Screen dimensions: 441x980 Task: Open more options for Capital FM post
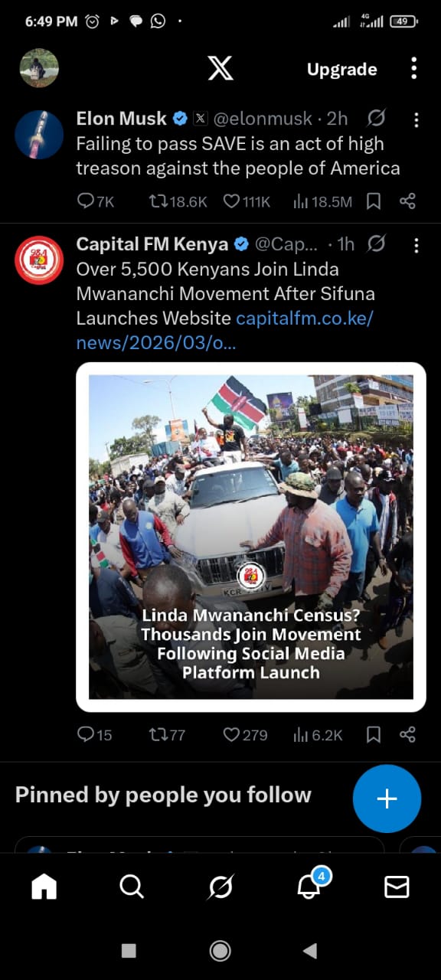pos(416,245)
